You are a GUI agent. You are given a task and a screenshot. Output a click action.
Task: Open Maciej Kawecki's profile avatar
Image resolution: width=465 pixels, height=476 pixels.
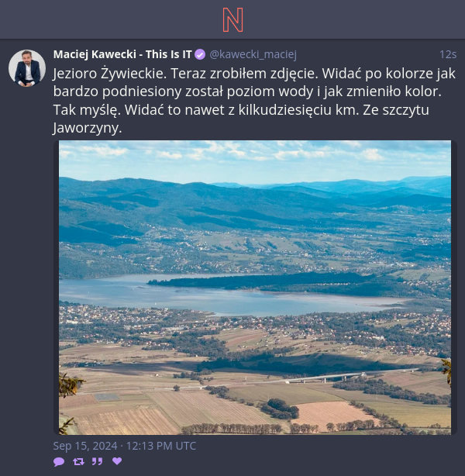click(x=27, y=68)
